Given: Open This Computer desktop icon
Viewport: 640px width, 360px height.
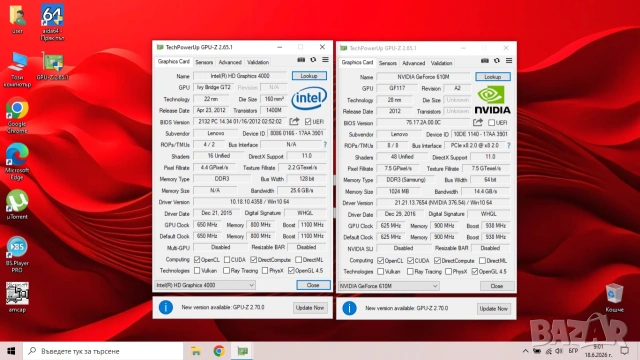Looking at the screenshot, I should [x=17, y=70].
